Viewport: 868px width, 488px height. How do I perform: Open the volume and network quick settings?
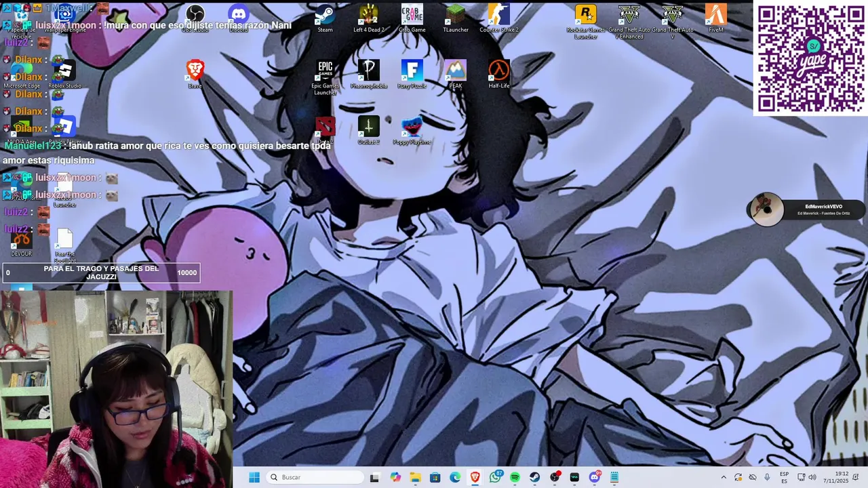(x=807, y=477)
